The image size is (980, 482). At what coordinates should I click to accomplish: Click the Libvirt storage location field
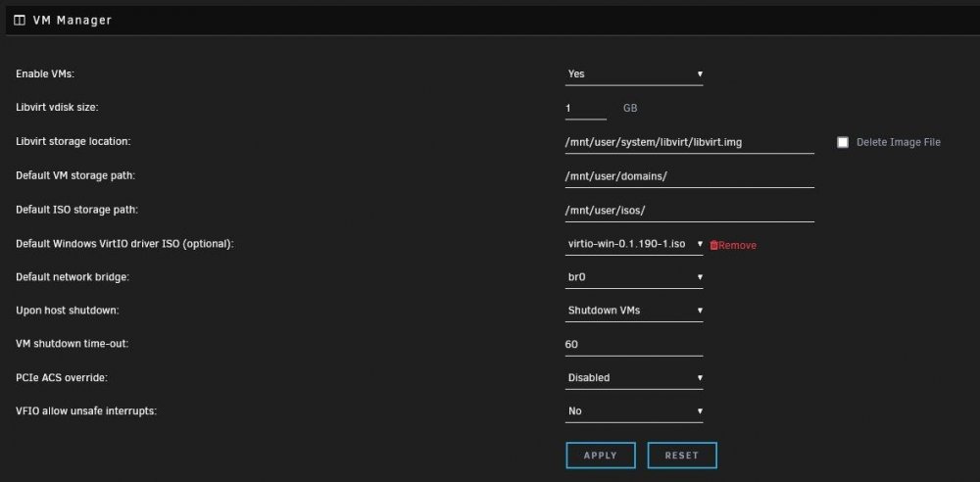pyautogui.click(x=689, y=142)
